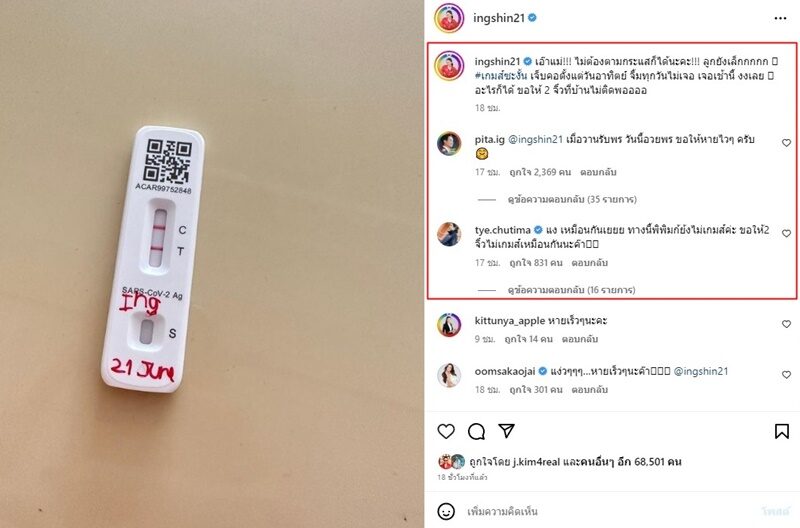This screenshot has width=800, height=528.
Task: Like oomsakaojai's comment heart
Action: coord(786,374)
